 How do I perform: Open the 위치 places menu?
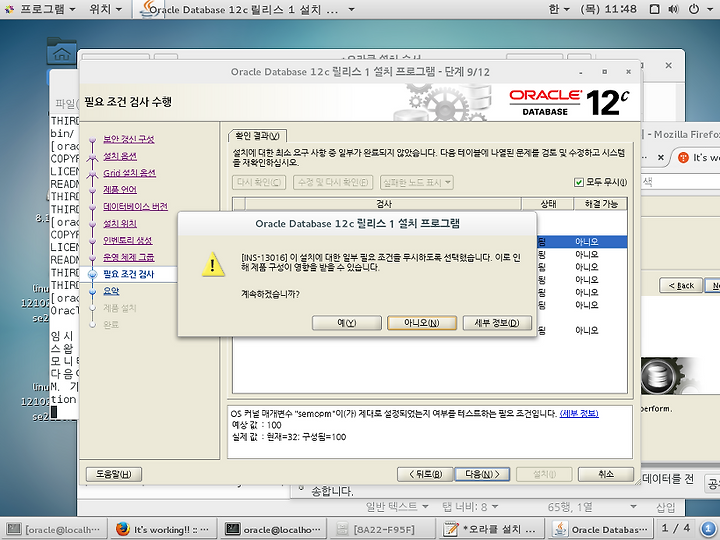[x=106, y=9]
